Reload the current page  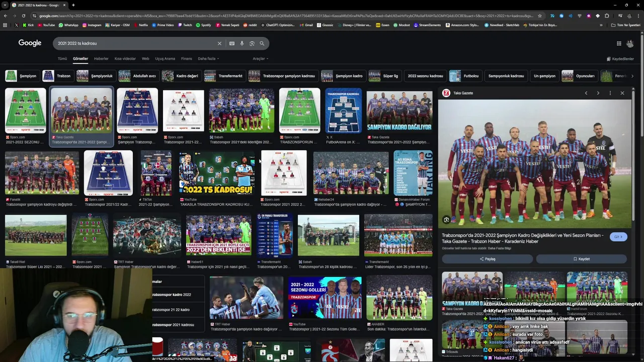pyautogui.click(x=24, y=16)
